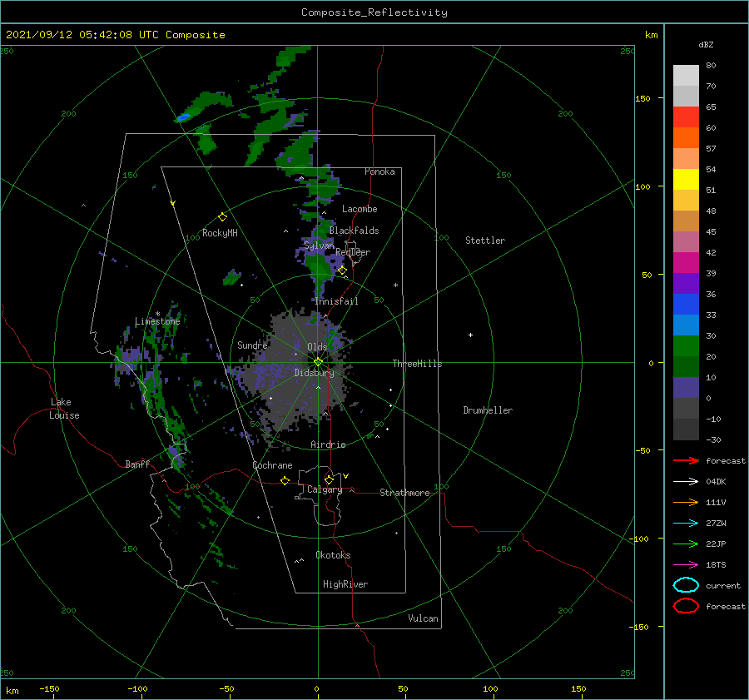
Task: Click the Ponoka label
Action: (379, 171)
